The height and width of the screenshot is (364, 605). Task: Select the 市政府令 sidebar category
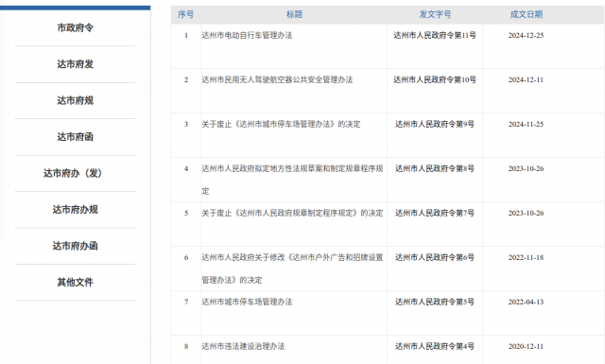pyautogui.click(x=76, y=27)
